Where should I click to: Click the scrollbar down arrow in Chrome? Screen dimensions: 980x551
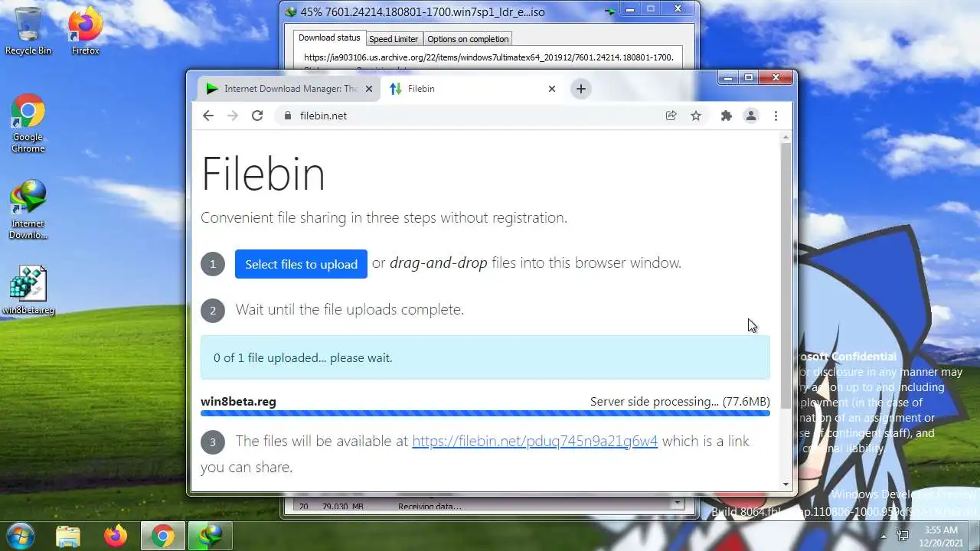[x=786, y=484]
